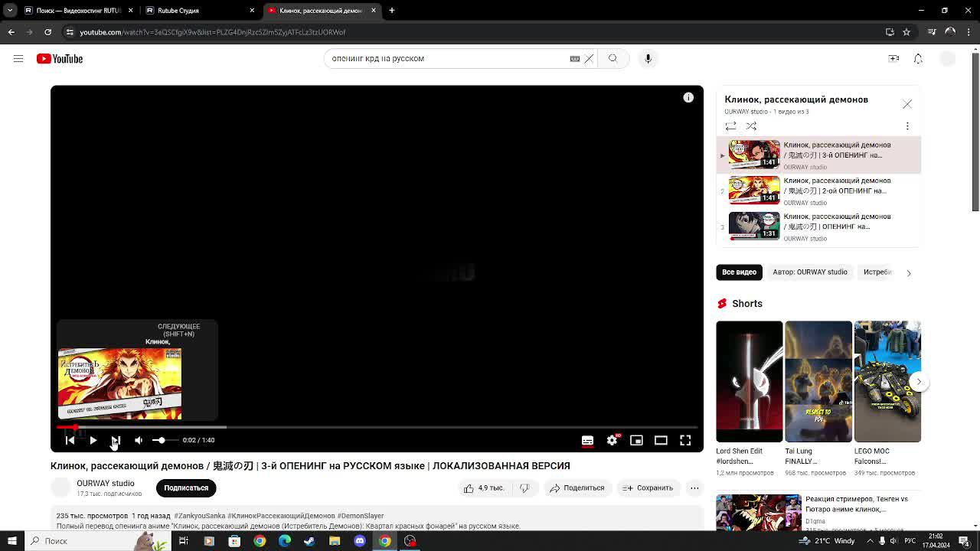Toggle playlist shuffle
This screenshot has height=551, width=980.
[x=751, y=126]
